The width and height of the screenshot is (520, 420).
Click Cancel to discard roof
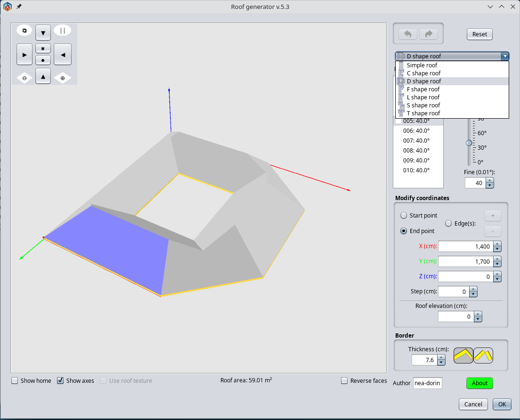(x=473, y=404)
